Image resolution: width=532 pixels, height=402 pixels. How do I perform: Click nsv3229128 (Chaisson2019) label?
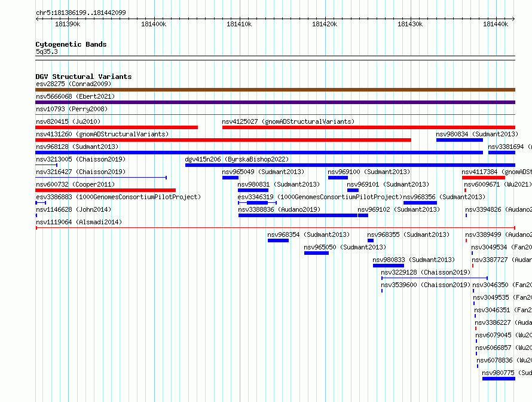click(426, 272)
